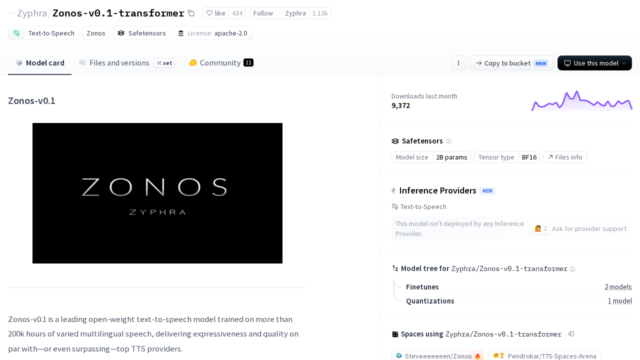Image resolution: width=640 pixels, height=360 pixels.
Task: Filter by the Safetensors tag
Action: pos(142,33)
